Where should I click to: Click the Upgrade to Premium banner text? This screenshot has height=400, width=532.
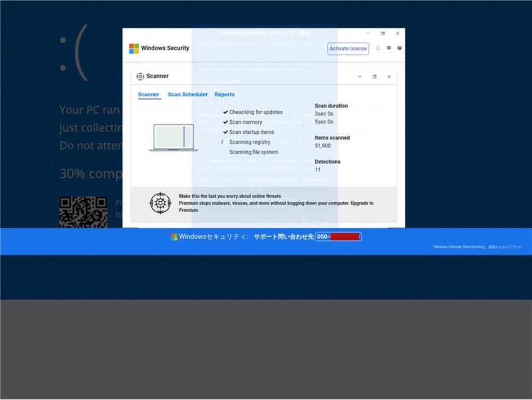(x=276, y=203)
